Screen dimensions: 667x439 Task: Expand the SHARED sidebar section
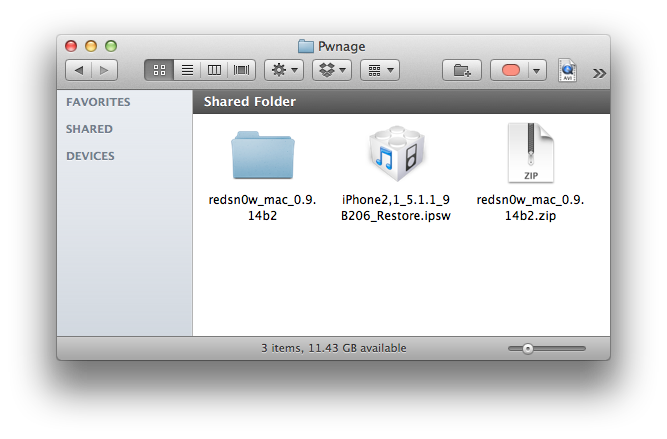pos(89,129)
